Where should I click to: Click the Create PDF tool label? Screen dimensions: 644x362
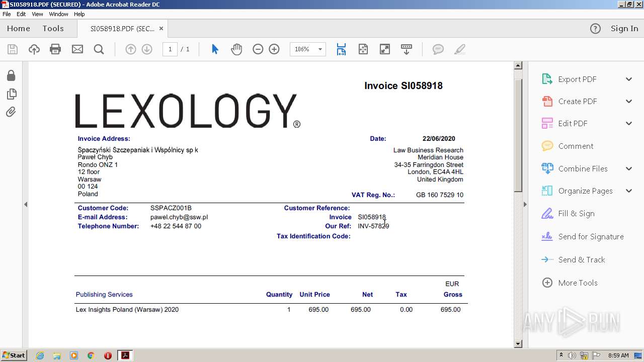578,102
